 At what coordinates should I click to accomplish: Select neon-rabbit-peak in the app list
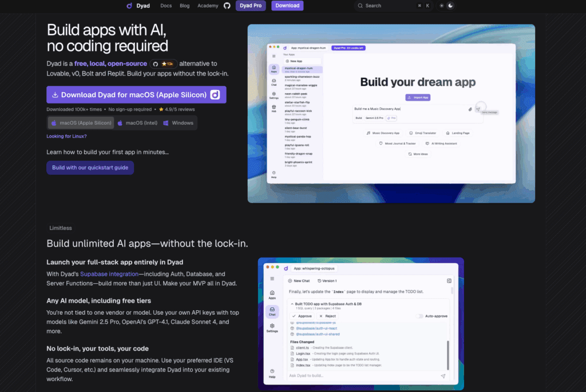coord(302,96)
